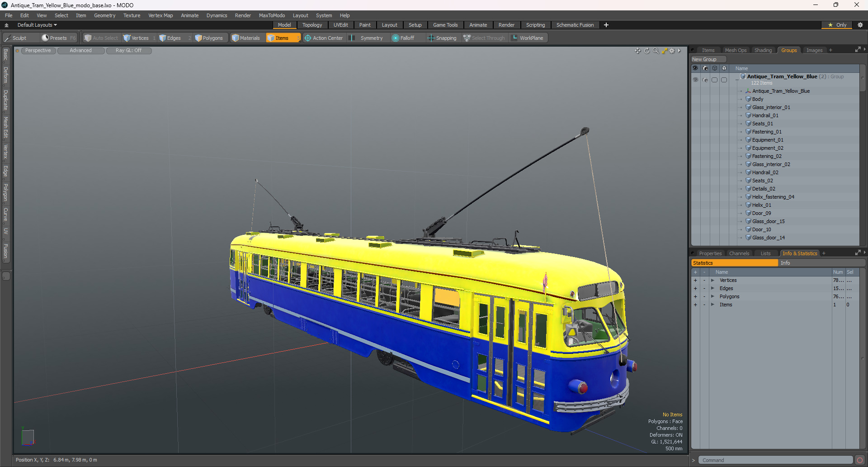Screen dimensions: 868x467
Task: Expand the Edges statistics row
Action: pos(712,288)
